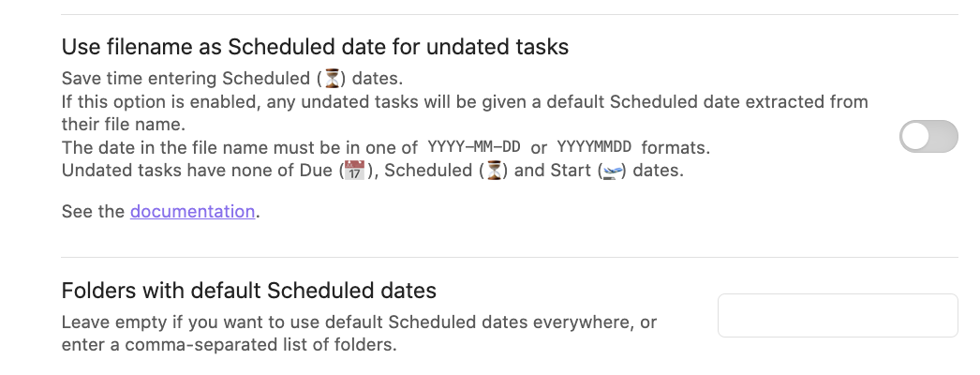Click the airplane emoji next to Start
The height and width of the screenshot is (375, 980).
tap(613, 170)
